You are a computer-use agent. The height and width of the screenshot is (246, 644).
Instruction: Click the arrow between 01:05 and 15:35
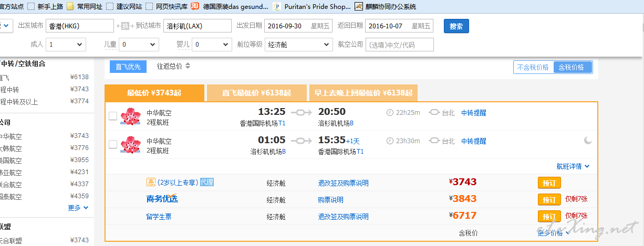coord(302,141)
